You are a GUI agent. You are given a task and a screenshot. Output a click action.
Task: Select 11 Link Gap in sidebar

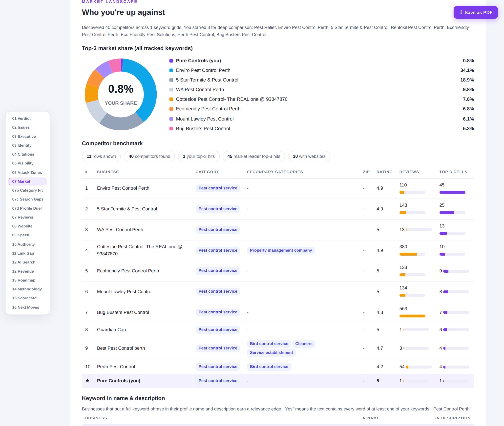pyautogui.click(x=23, y=253)
